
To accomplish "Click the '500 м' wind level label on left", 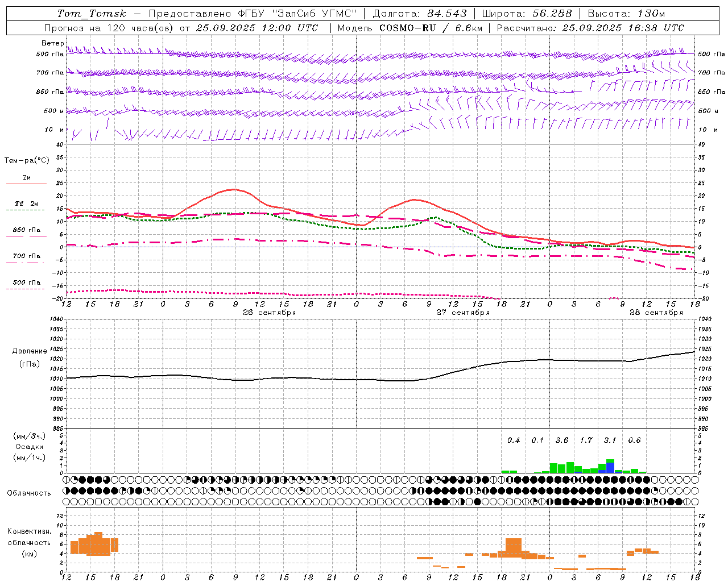I will click(54, 111).
